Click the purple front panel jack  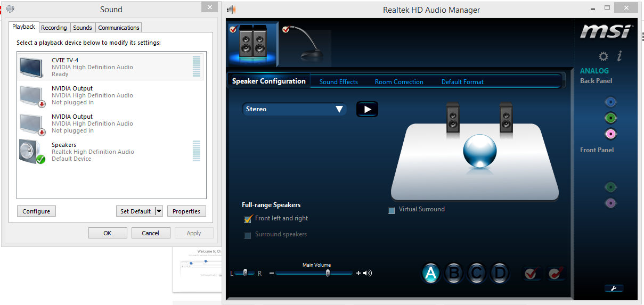[610, 203]
